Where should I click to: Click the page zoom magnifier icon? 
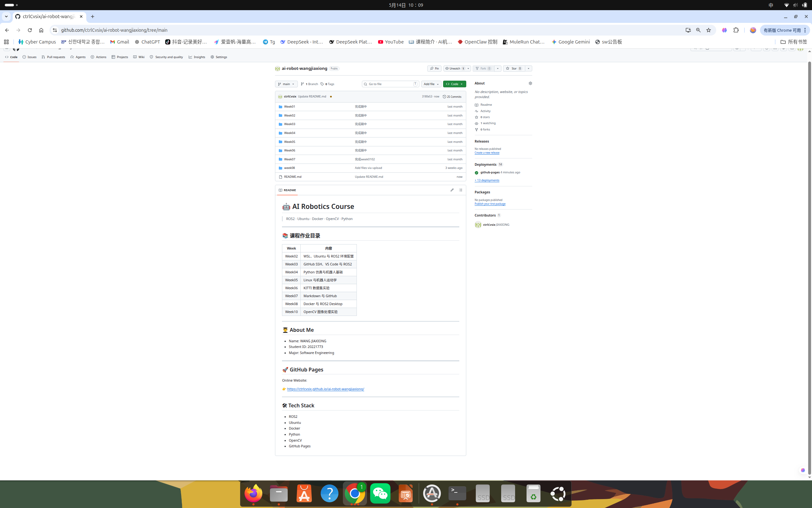pos(698,30)
